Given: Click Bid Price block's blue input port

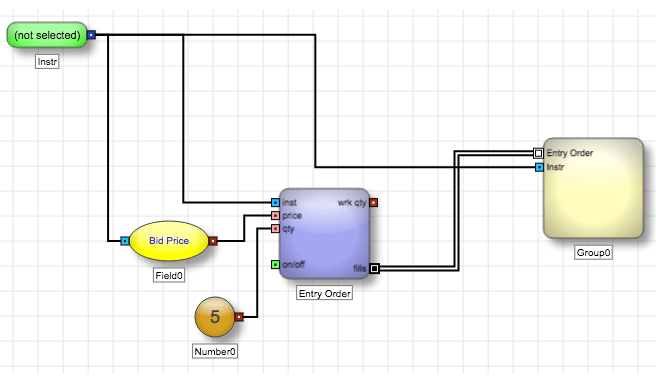Looking at the screenshot, I should [125, 241].
